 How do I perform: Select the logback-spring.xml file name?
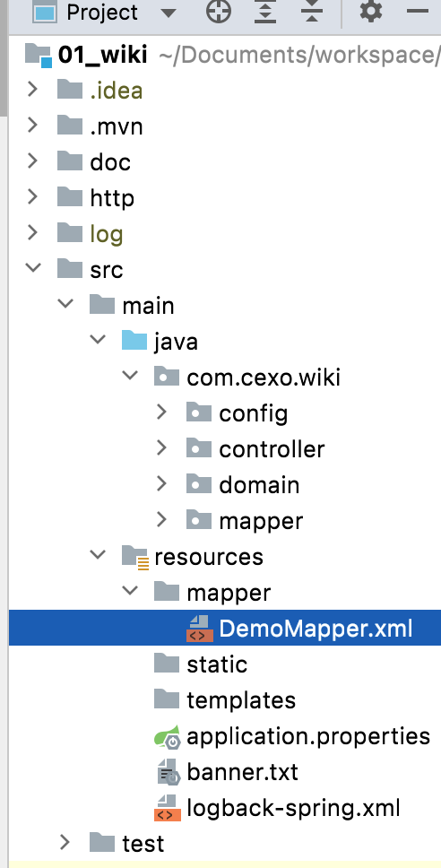point(293,808)
